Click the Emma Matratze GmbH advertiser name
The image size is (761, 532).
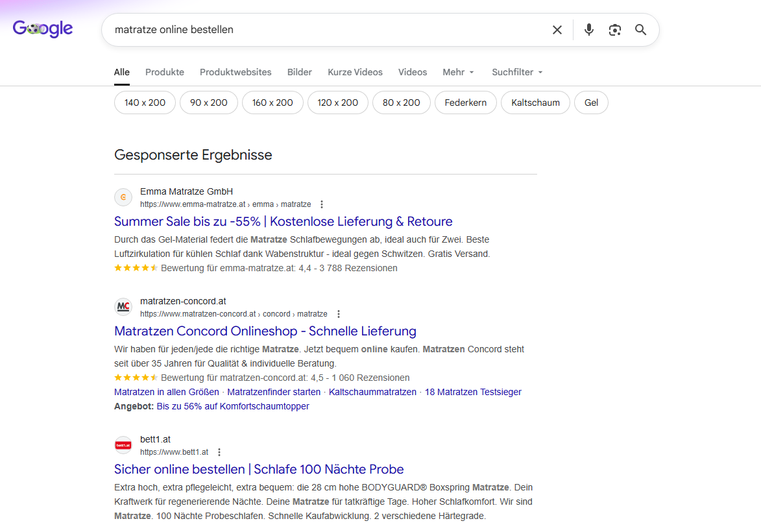pos(186,192)
